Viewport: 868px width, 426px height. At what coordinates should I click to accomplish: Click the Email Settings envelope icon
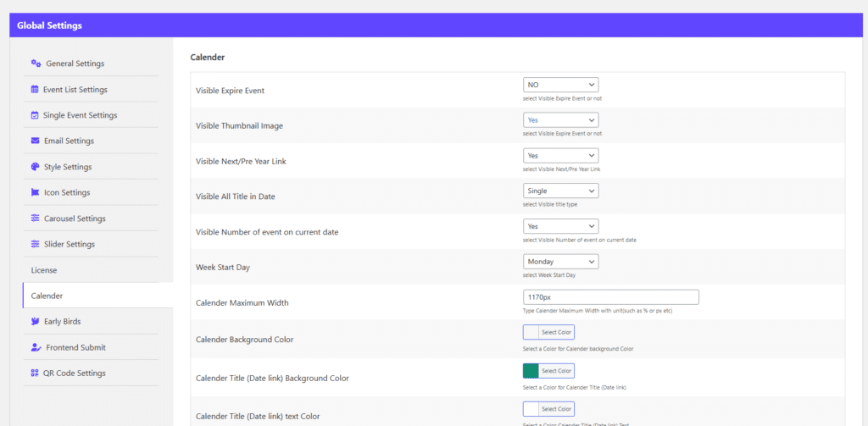(x=35, y=141)
